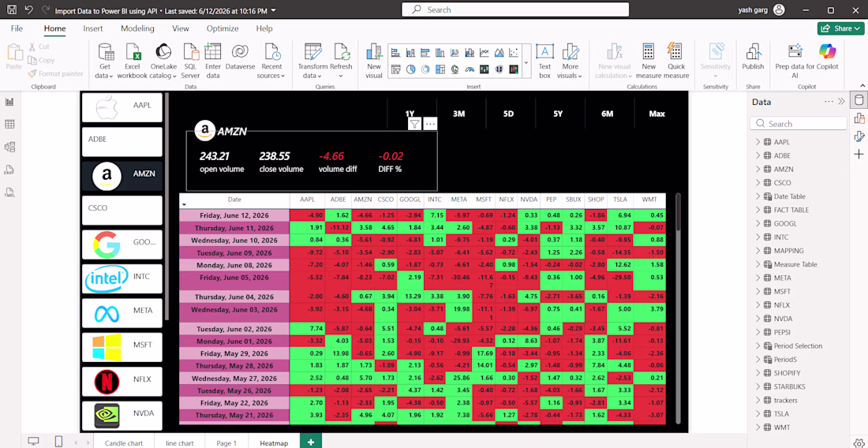
Task: Open the Modeling ribbon tab
Action: (137, 28)
